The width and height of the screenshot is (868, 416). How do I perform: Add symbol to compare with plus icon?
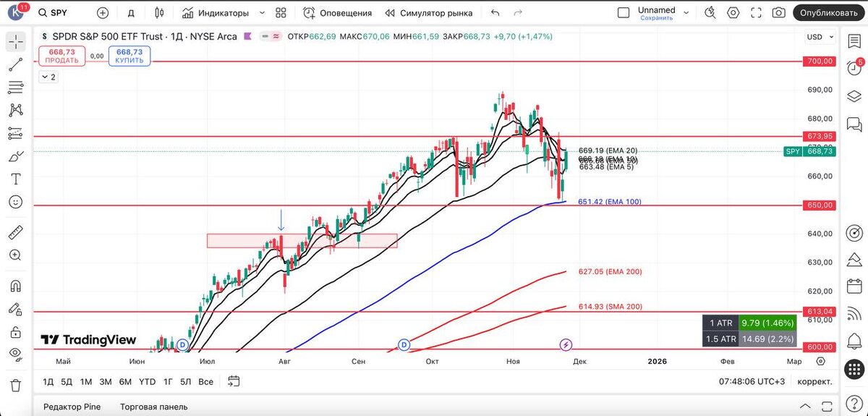[103, 13]
